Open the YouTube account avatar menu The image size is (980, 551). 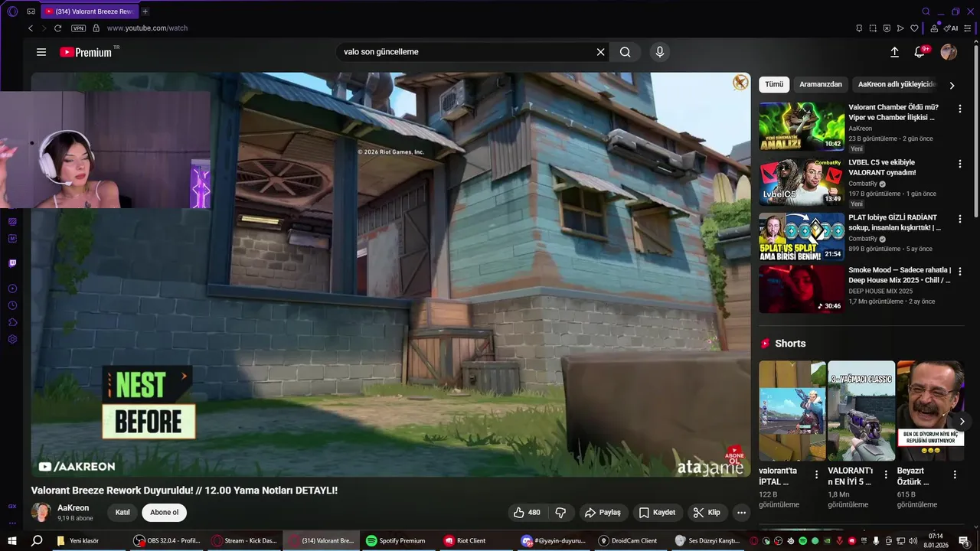point(949,52)
